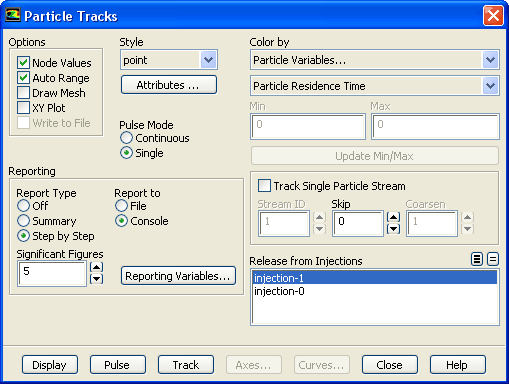The width and height of the screenshot is (509, 384).
Task: Open the style Attributes dialog
Action: click(x=169, y=85)
